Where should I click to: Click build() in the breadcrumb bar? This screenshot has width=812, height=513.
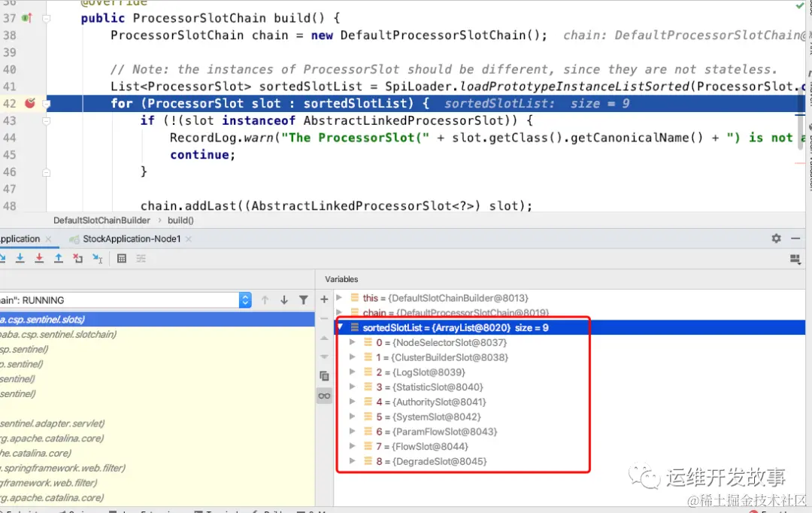[x=180, y=220]
